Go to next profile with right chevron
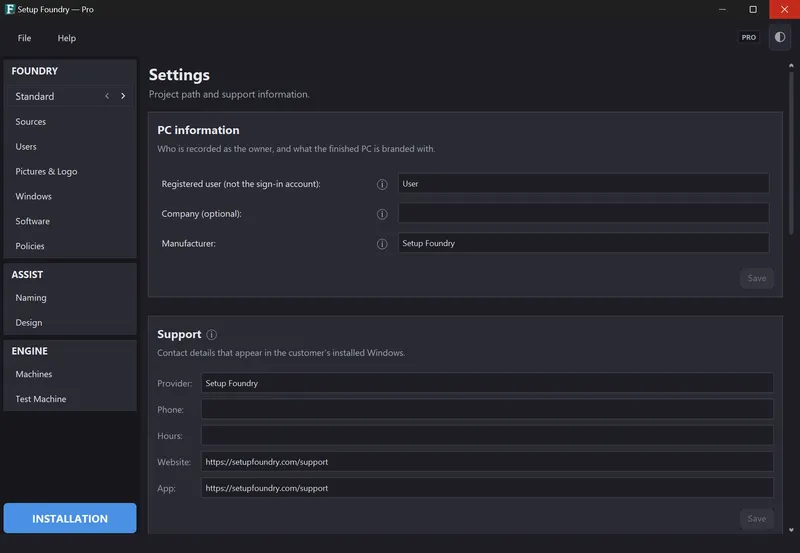The image size is (800, 553). coord(123,96)
